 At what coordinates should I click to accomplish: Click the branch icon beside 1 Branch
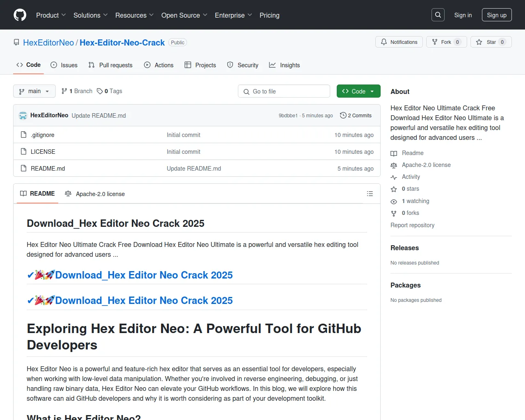coord(64,91)
